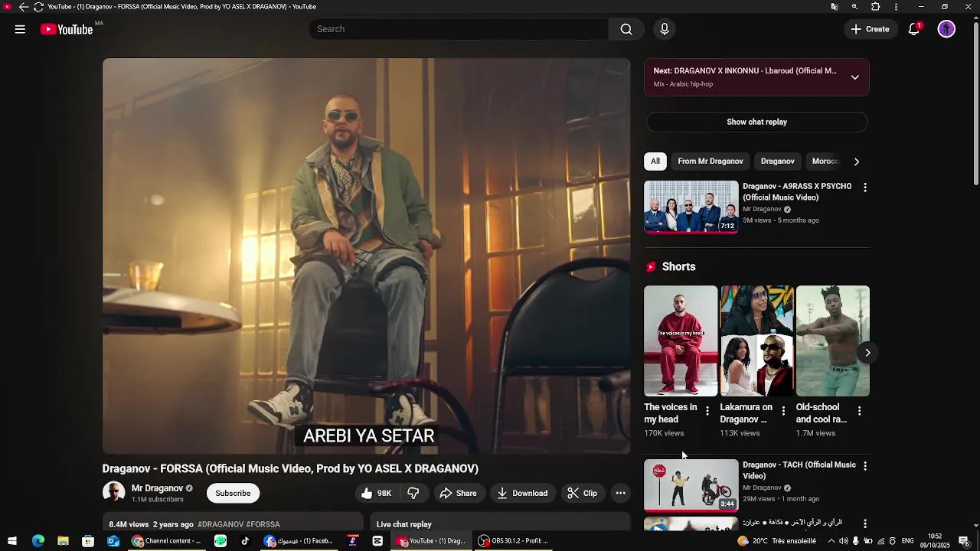Open Microsoft Store from taskbar
This screenshot has height=551, width=980.
(88, 541)
